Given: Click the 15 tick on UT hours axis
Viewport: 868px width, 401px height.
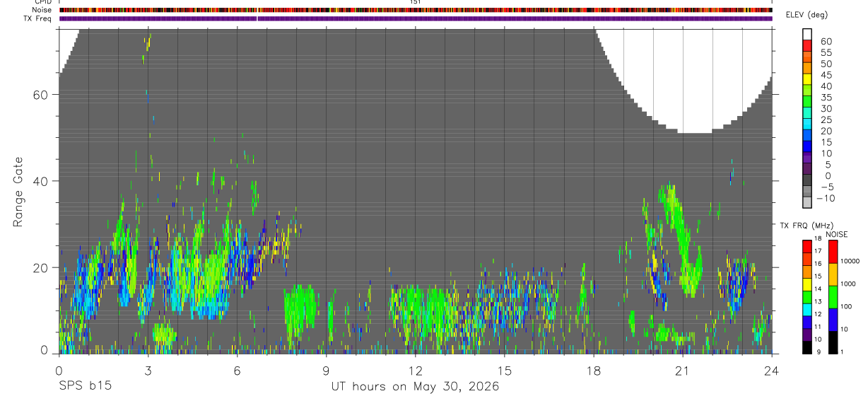Looking at the screenshot, I should click(504, 370).
